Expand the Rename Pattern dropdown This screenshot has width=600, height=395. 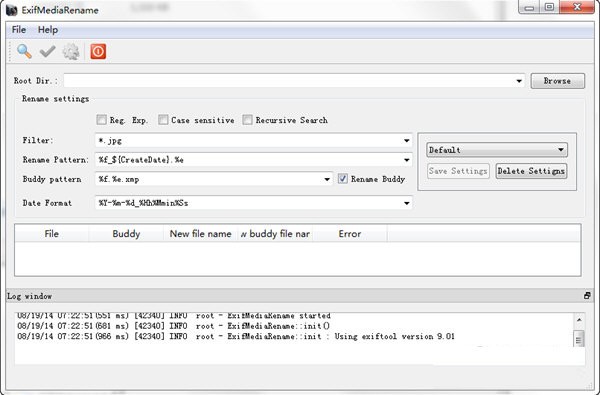point(406,160)
